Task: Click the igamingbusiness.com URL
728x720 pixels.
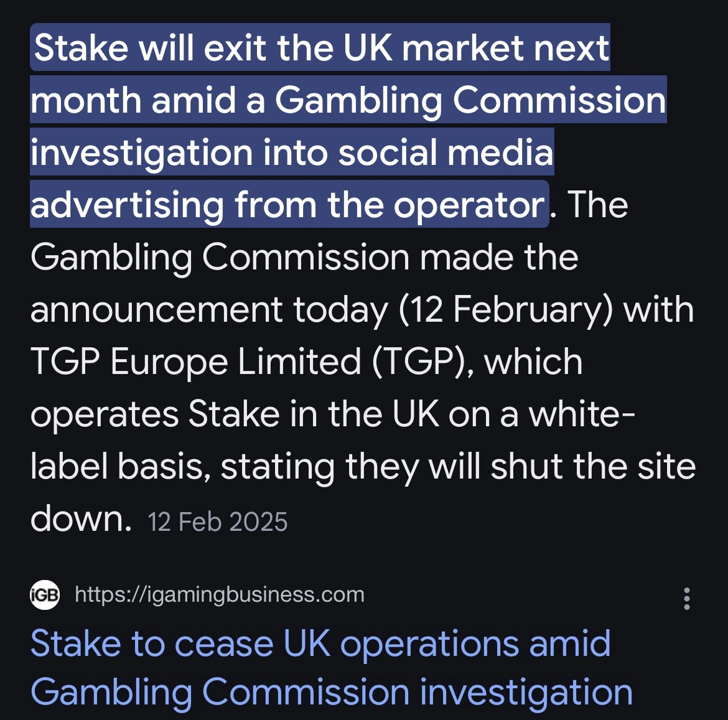Action: point(219,595)
